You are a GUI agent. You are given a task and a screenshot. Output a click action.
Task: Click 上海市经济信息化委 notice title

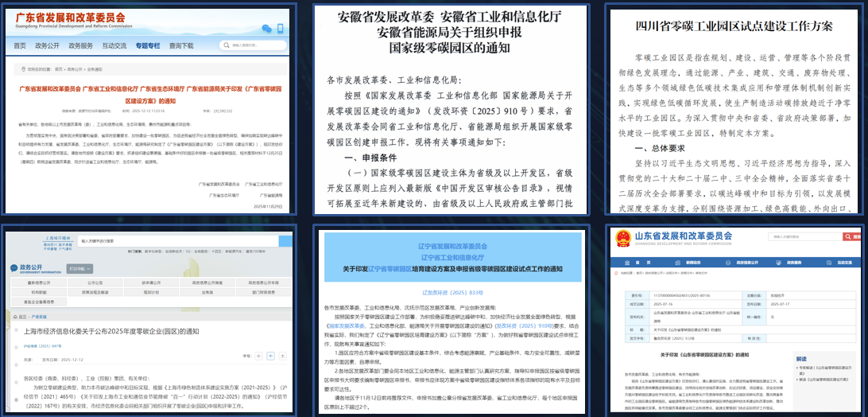(x=111, y=331)
